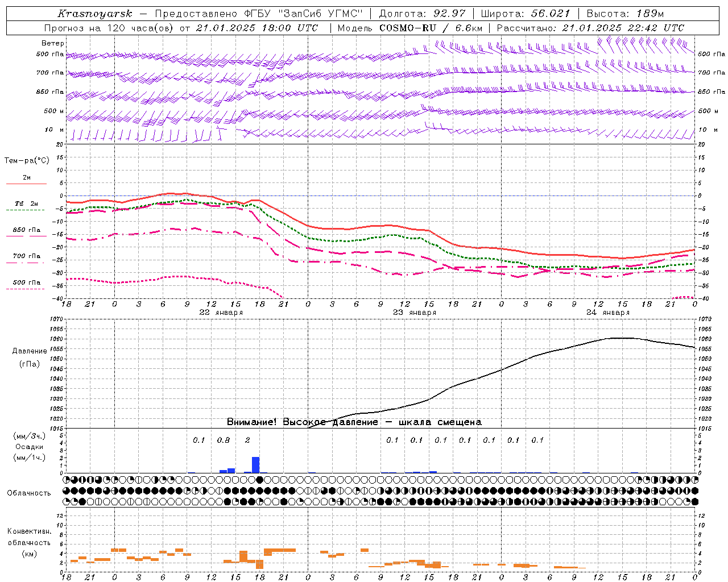This screenshot has width=728, height=582.
Task: Click the Krasnoyarsk station title
Action: [95, 14]
